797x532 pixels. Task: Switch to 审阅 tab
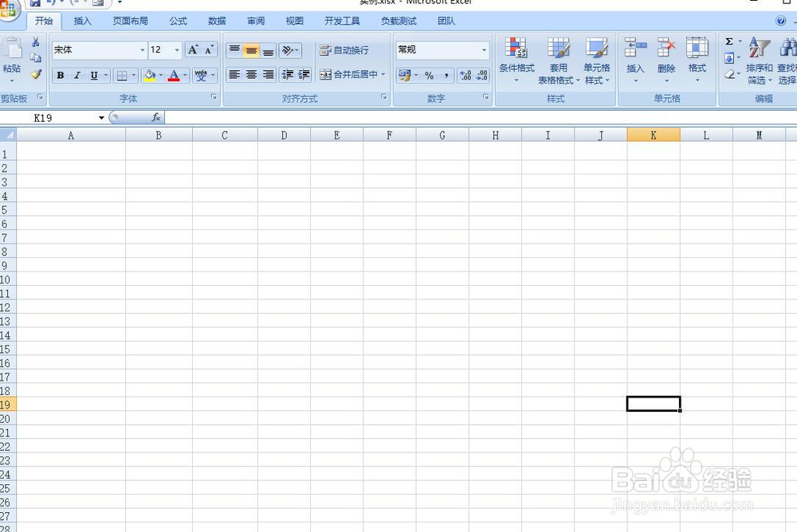256,21
